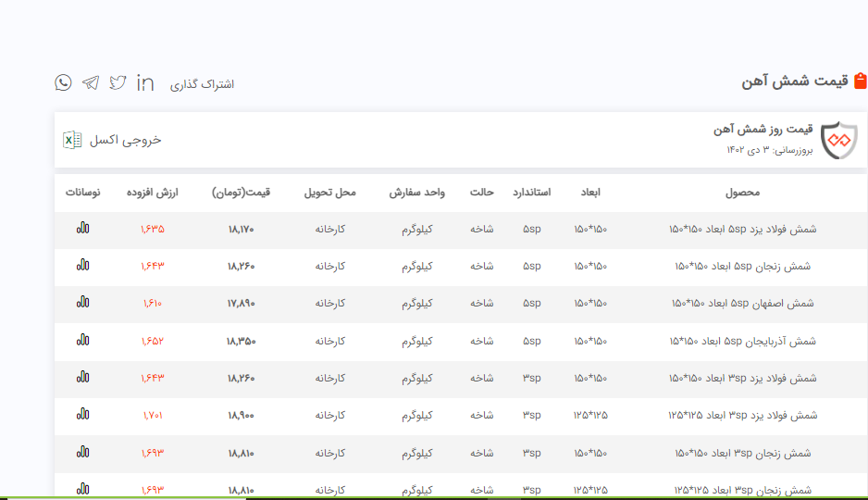Share page via Twitter icon
868x500 pixels.
118,82
